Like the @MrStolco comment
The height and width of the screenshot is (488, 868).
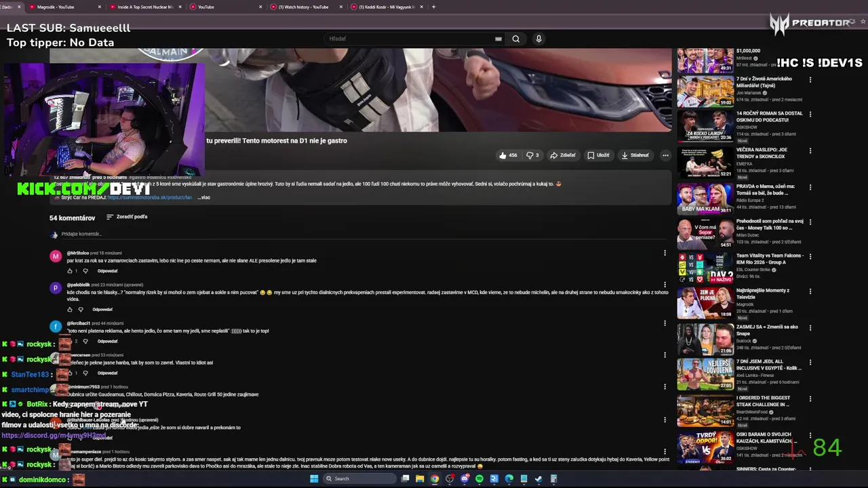coord(70,271)
